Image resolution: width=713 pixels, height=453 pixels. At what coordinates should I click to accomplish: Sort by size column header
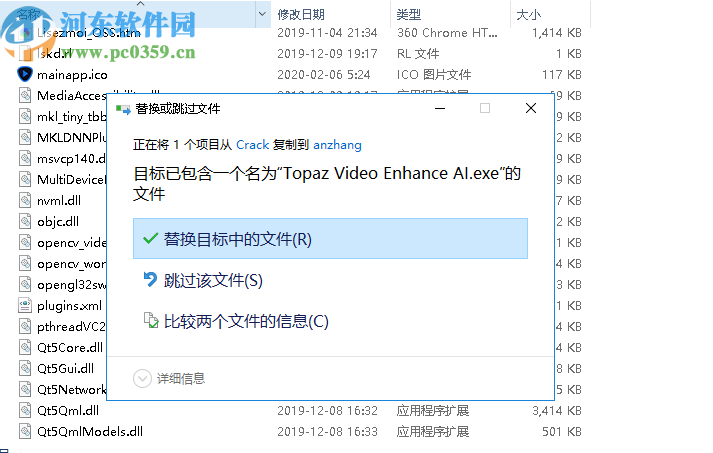tap(528, 15)
